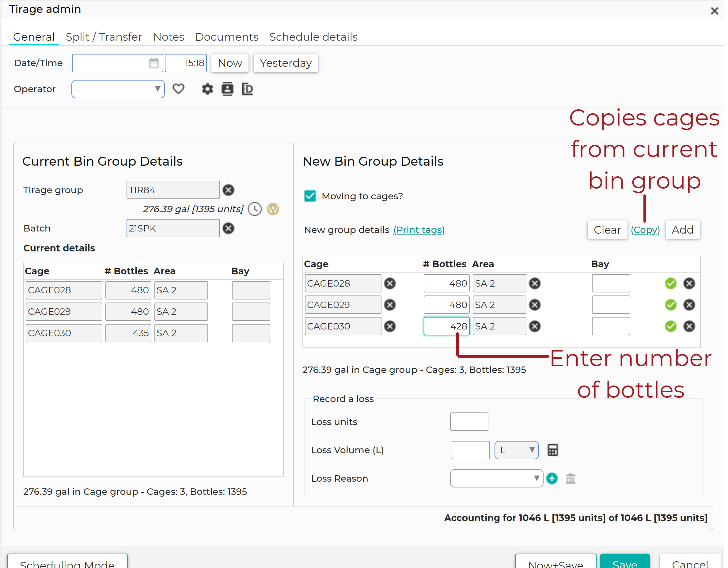Switch to the General tab
Image resolution: width=728 pixels, height=568 pixels.
coord(34,37)
